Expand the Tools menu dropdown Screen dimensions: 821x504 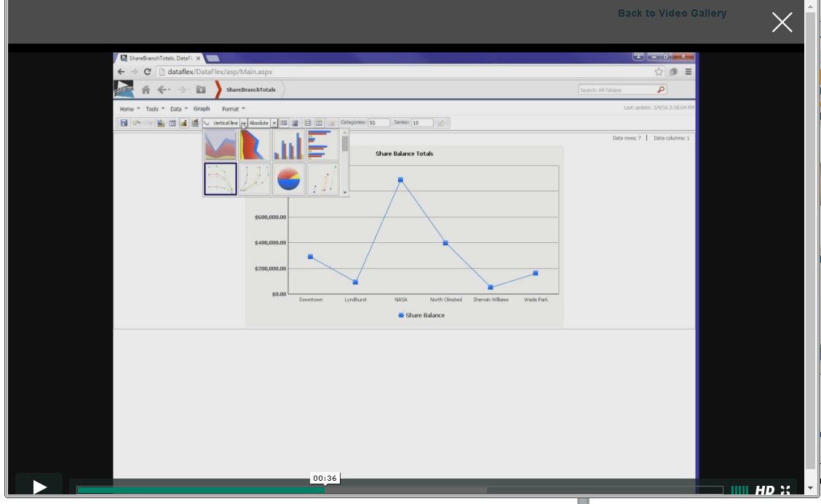point(154,109)
